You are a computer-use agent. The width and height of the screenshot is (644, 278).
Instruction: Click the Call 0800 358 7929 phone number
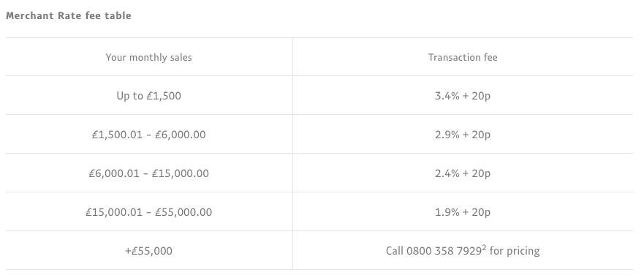coord(433,250)
